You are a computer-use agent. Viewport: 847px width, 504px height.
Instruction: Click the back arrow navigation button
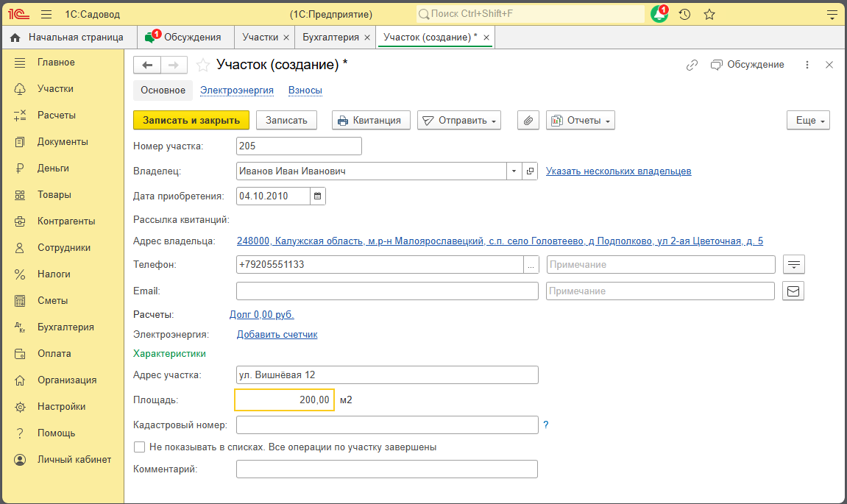coord(147,65)
